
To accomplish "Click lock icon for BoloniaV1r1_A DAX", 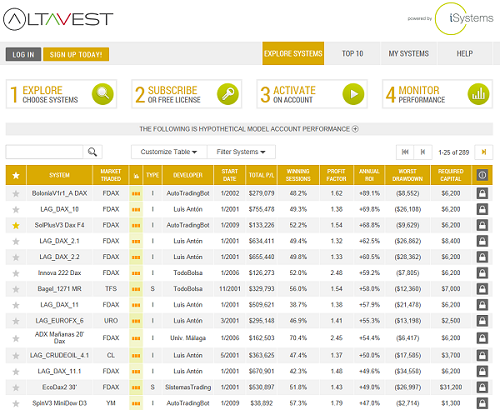I will point(482,193).
